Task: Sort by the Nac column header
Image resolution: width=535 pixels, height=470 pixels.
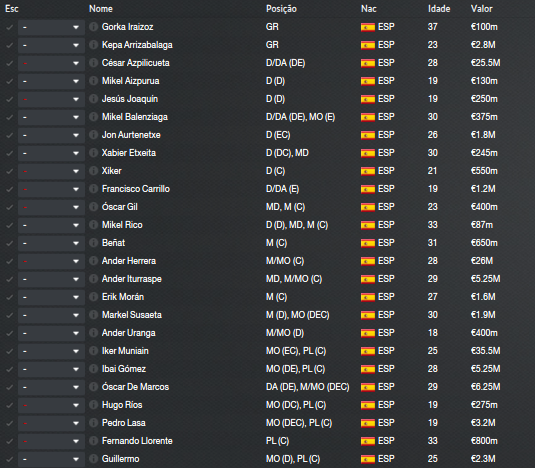Action: click(x=368, y=9)
